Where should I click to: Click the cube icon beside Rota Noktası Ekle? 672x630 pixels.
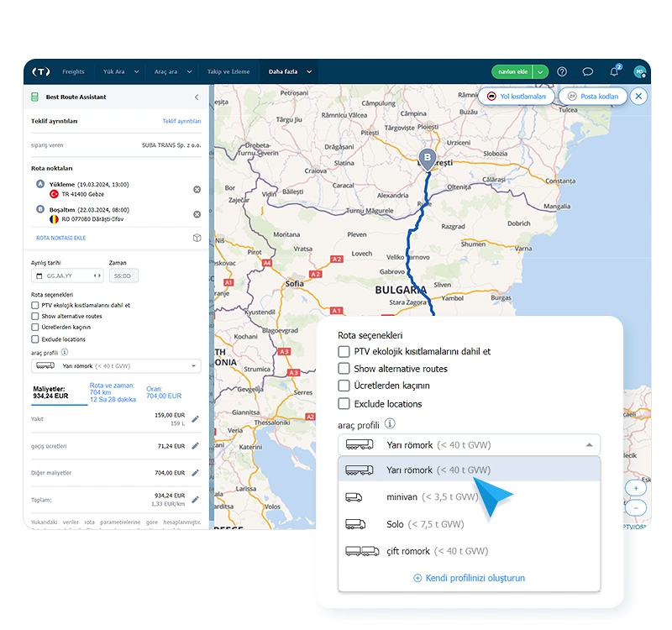tap(197, 238)
